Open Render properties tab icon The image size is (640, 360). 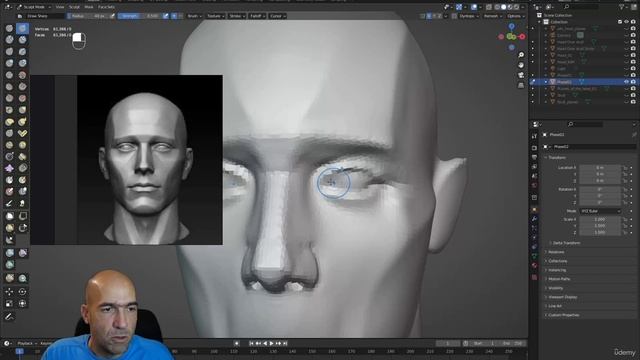click(x=535, y=147)
